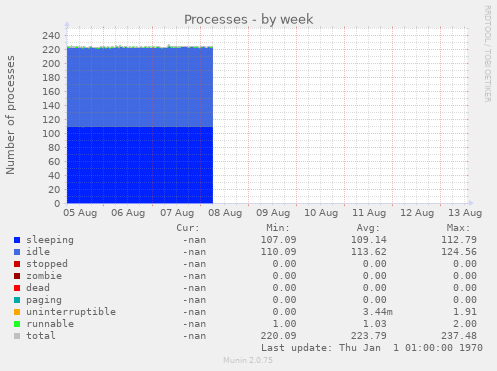The image size is (497, 371).
Task: Click the 'zombie' legend label
Action: point(44,276)
